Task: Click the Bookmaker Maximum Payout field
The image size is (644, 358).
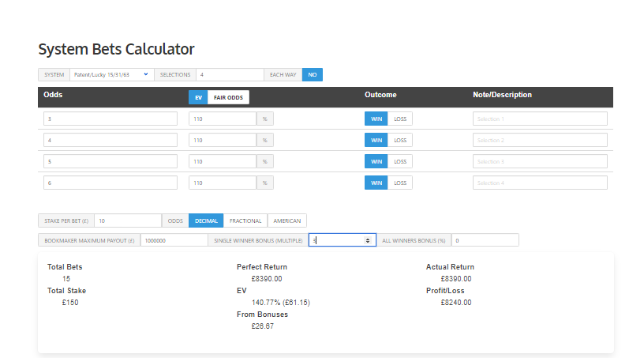Action: [174, 240]
